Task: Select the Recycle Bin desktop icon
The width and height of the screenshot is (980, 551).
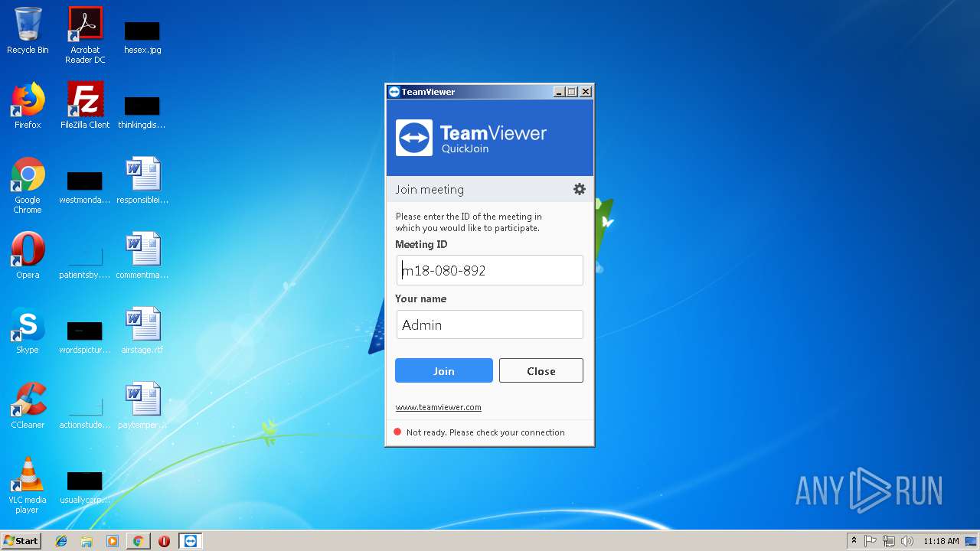Action: [x=28, y=31]
